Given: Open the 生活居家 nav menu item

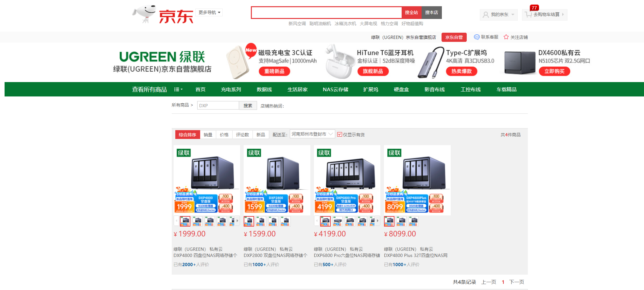Looking at the screenshot, I should coord(298,90).
